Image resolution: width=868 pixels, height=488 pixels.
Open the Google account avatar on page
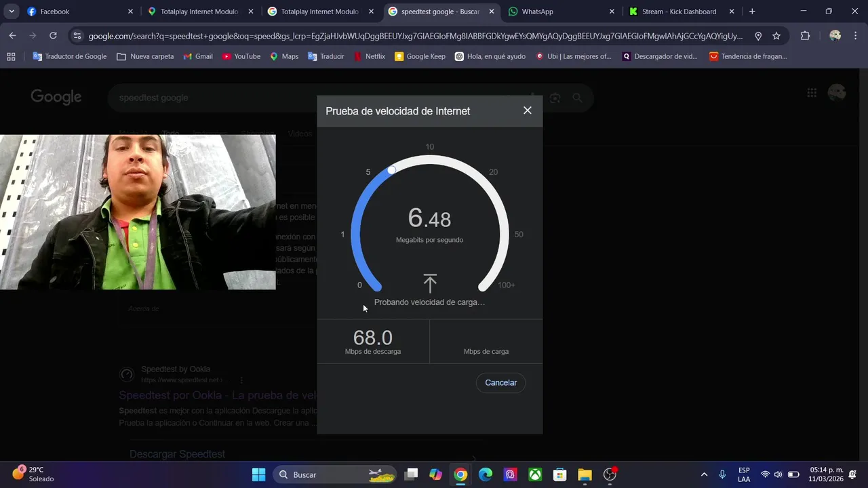[x=837, y=93]
